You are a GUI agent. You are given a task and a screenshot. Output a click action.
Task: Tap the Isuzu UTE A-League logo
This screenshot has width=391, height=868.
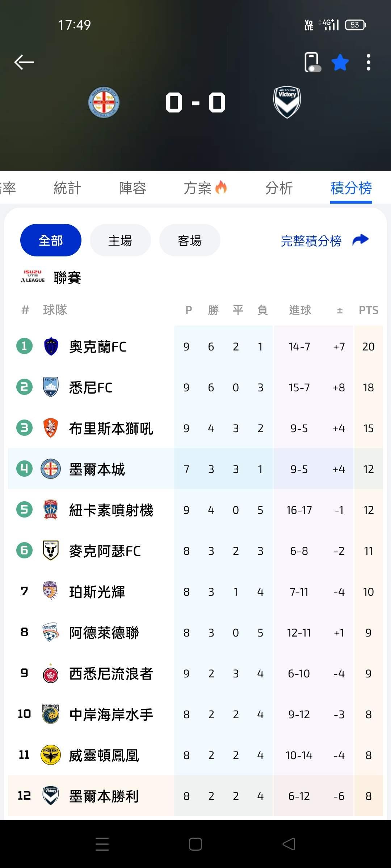[x=33, y=277]
